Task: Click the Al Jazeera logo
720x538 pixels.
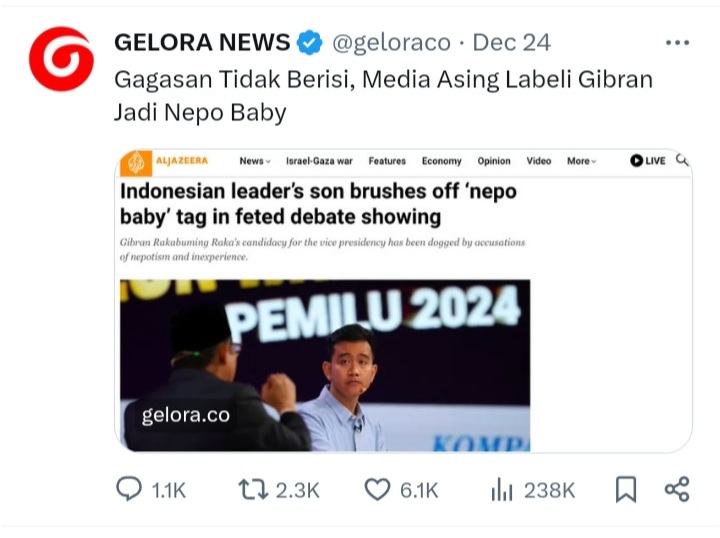Action: click(164, 162)
